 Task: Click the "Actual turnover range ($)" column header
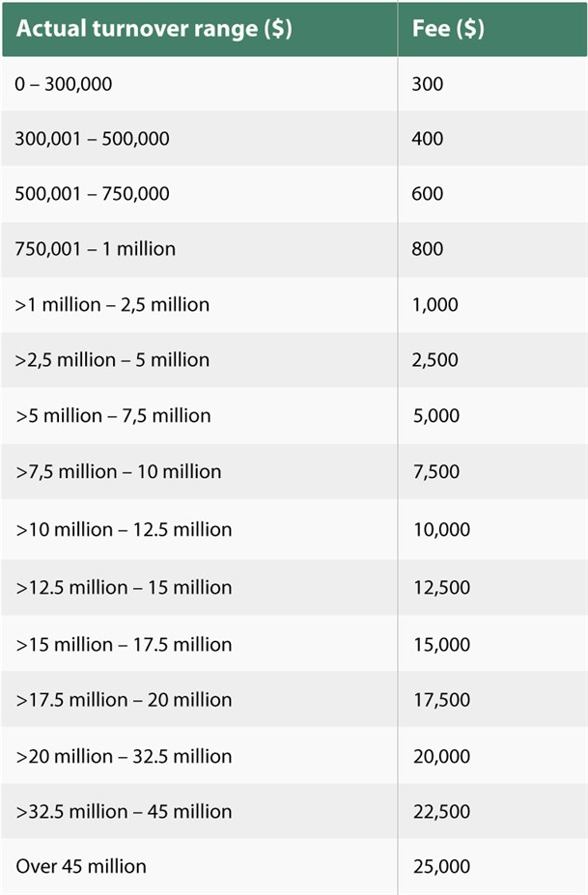tap(153, 28)
